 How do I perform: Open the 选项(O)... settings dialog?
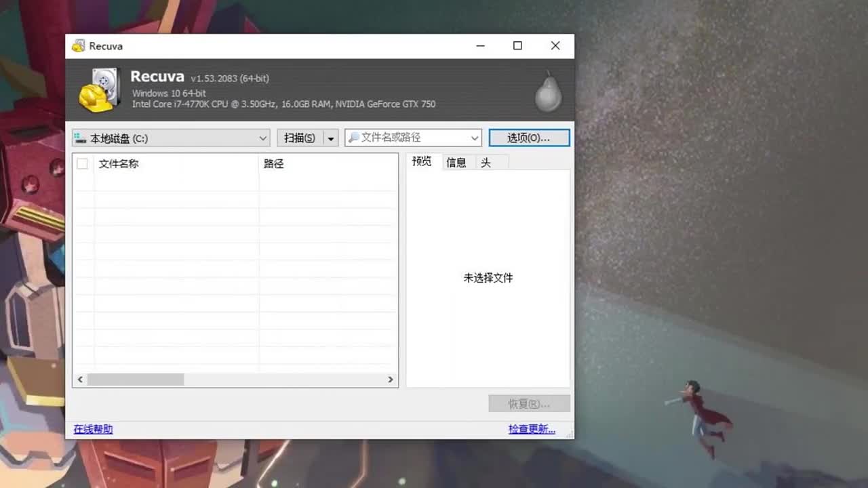coord(529,138)
